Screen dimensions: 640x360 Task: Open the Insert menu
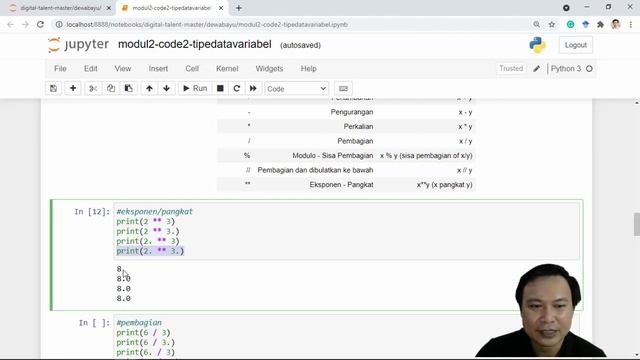(x=158, y=69)
